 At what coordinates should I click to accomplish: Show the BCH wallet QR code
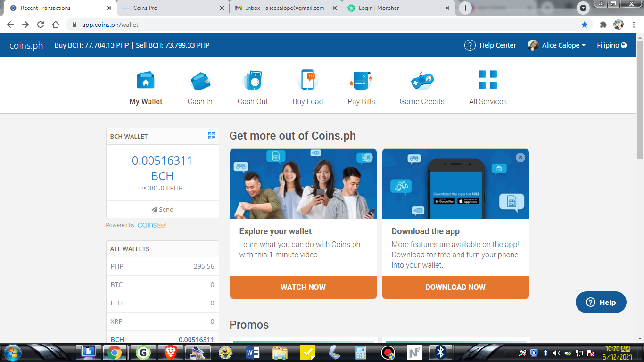[211, 136]
